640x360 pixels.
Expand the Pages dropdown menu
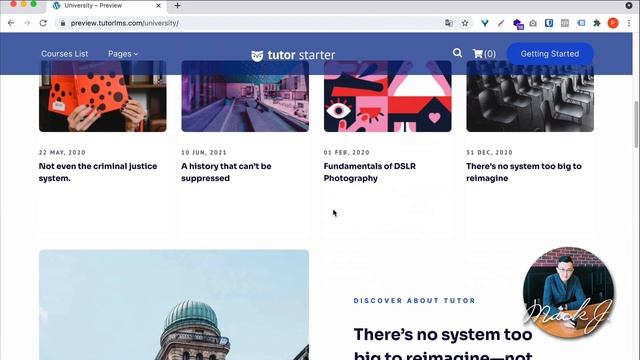click(123, 53)
